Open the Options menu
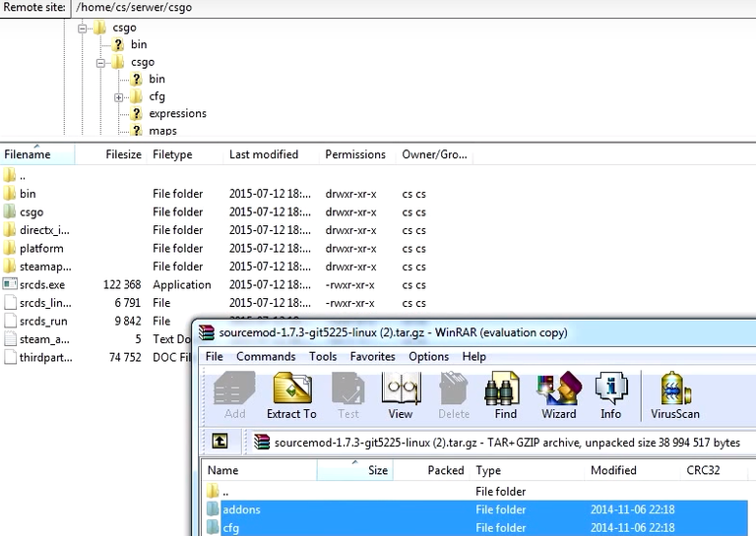This screenshot has width=756, height=536. (428, 356)
